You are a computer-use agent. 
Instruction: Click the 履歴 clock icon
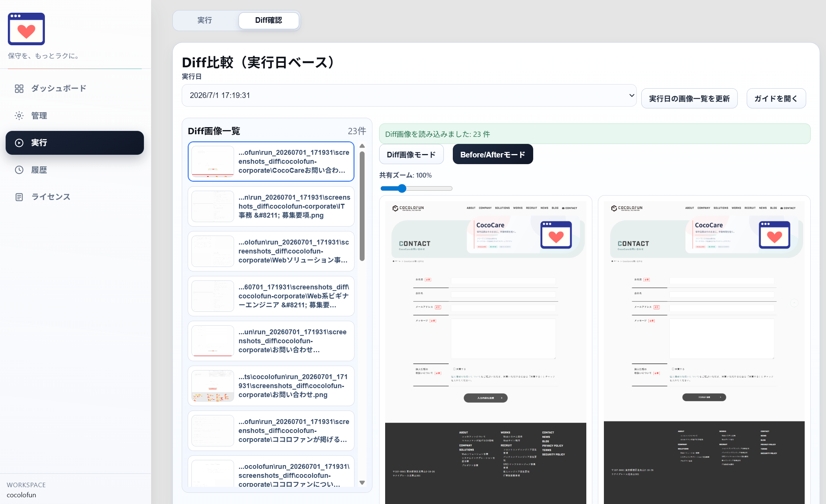click(19, 170)
